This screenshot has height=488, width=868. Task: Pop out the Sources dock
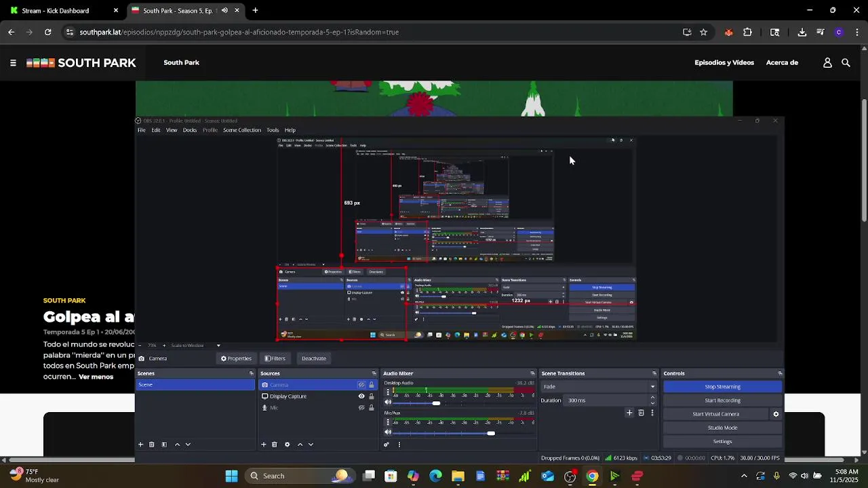click(x=374, y=373)
